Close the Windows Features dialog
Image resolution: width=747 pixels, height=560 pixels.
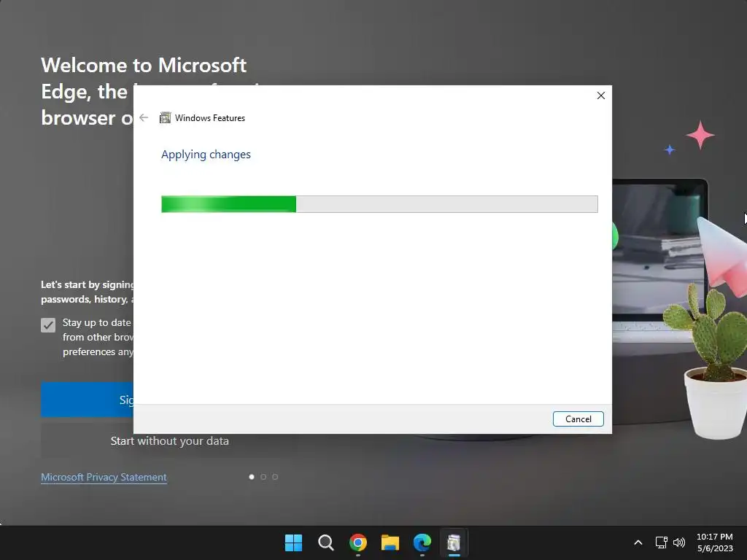point(601,96)
